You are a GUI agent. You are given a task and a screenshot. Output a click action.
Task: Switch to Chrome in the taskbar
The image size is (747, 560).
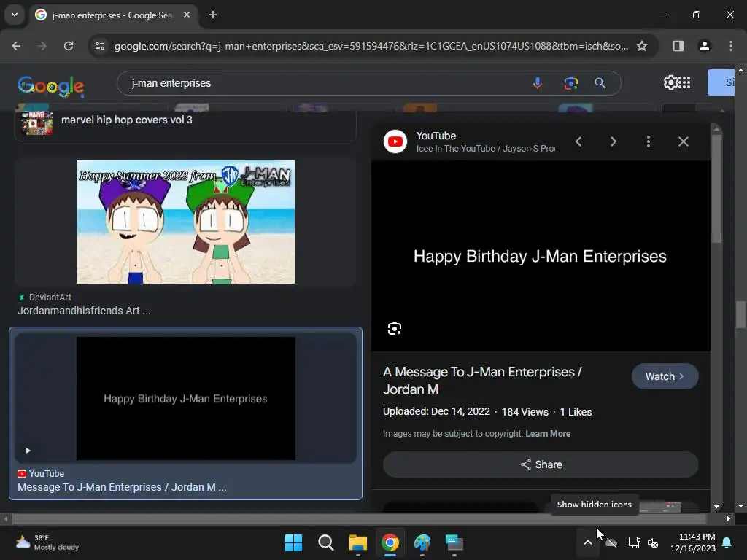(390, 542)
